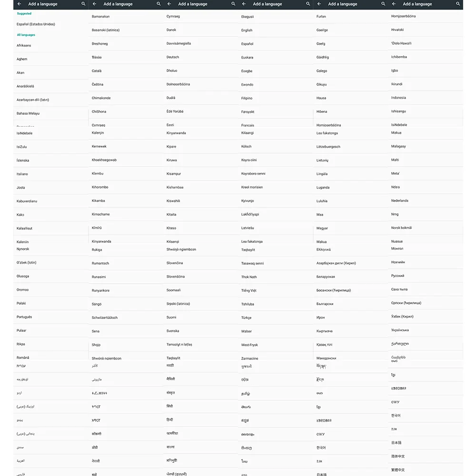Tap the back arrow in the header above Hrvatski
Screen dimensions: 476x476
(x=394, y=4)
